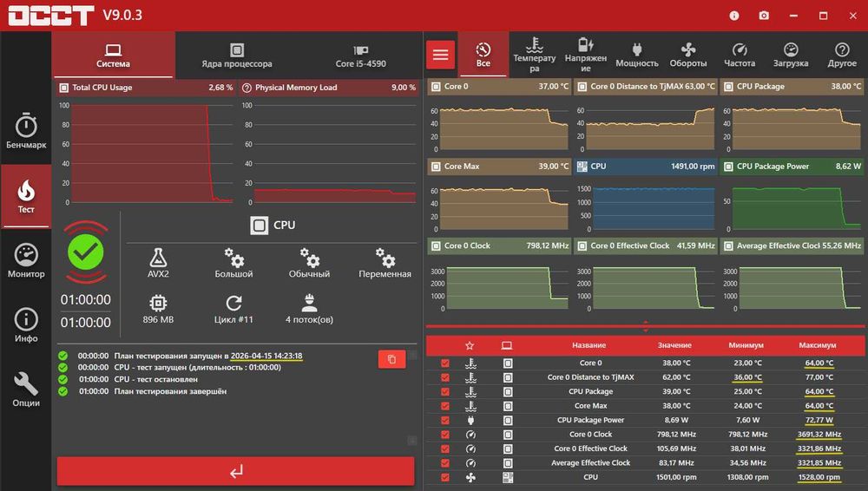Filter sensors by Частота

740,55
